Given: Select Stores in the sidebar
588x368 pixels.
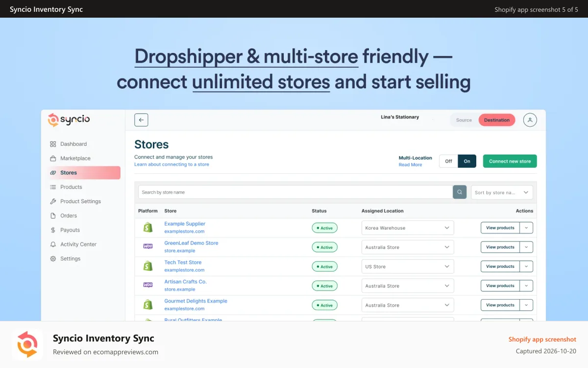Looking at the screenshot, I should click(x=84, y=173).
